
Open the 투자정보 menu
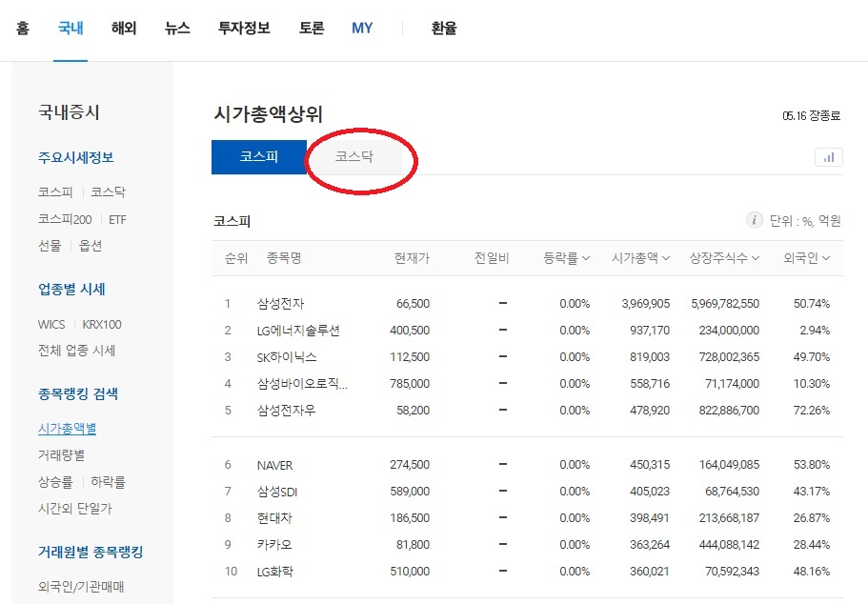(x=244, y=29)
